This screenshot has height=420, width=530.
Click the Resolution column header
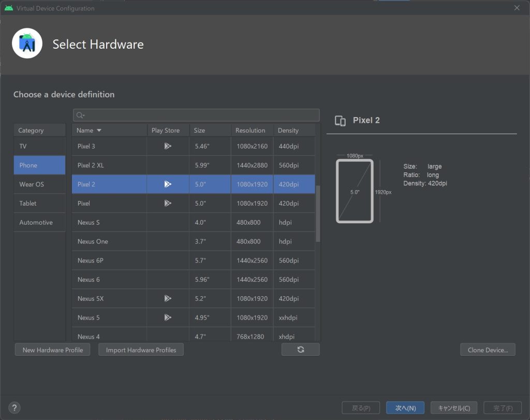point(252,130)
